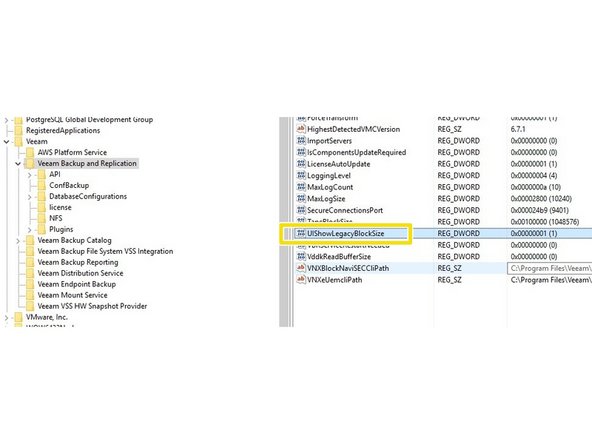Click VNXBlockNaviSECCliPath string icon
The image size is (592, 444).
pos(301,268)
